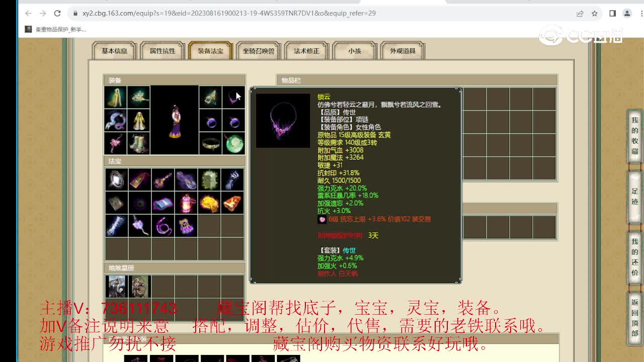
Task: Go forward in the browser
Action: click(43, 13)
